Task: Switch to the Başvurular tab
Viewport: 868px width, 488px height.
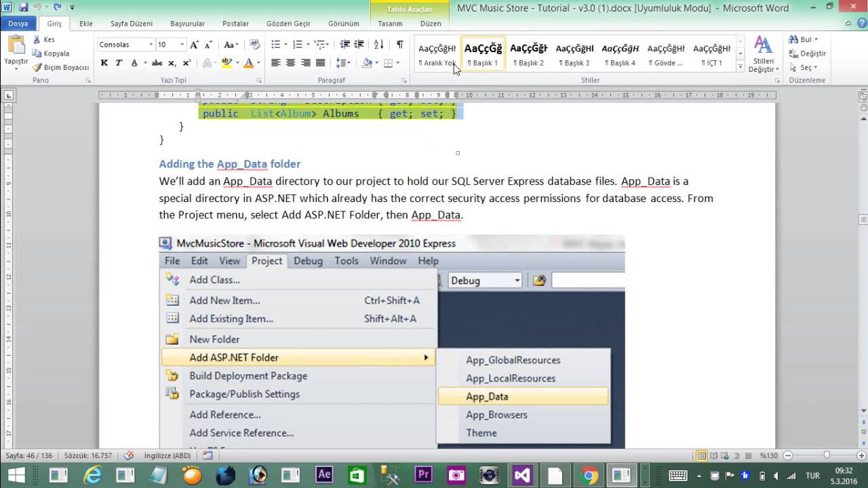Action: [x=187, y=23]
